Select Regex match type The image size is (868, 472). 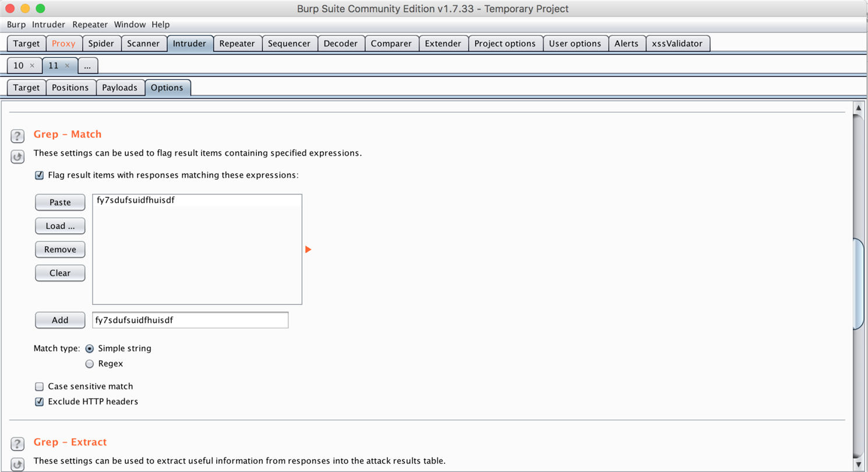click(90, 364)
